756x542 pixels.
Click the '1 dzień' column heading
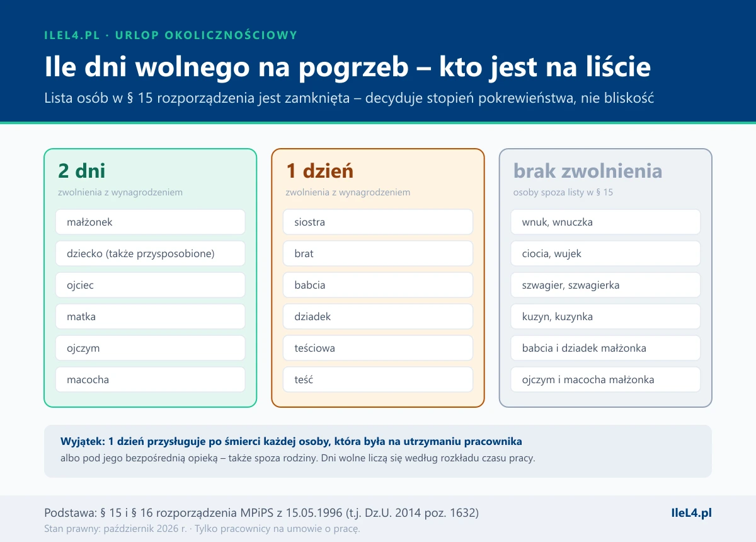click(x=319, y=171)
